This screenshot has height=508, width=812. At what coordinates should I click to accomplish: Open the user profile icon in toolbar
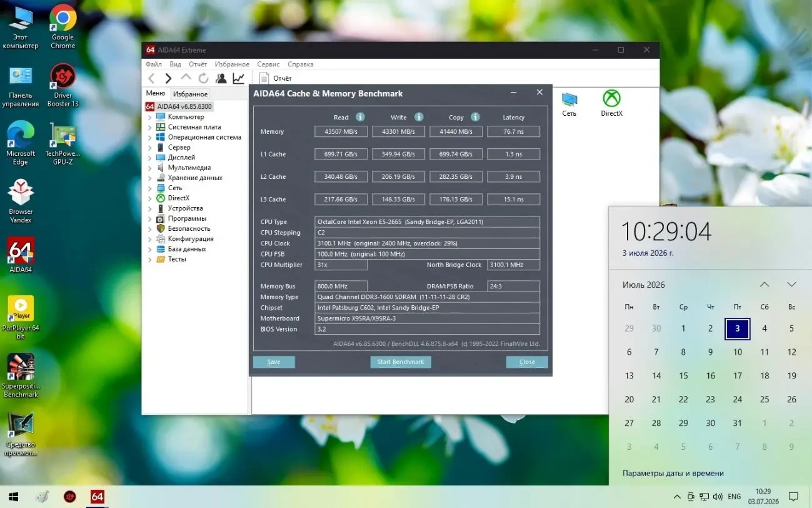coord(221,78)
